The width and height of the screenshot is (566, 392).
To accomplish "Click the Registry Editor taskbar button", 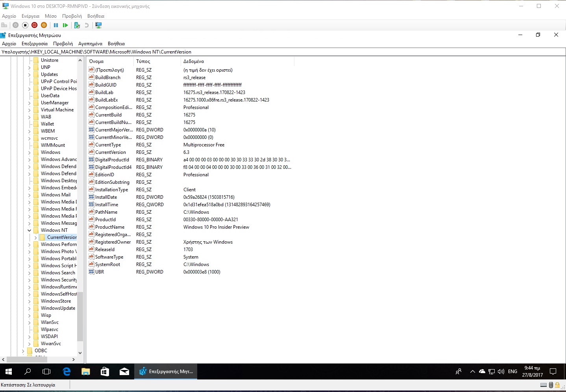I will [x=166, y=372].
